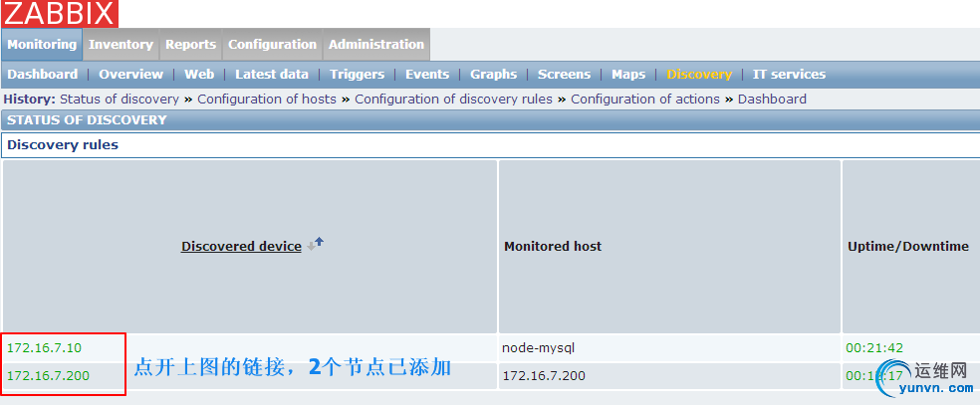
Task: View Events from the submenu
Action: click(427, 75)
